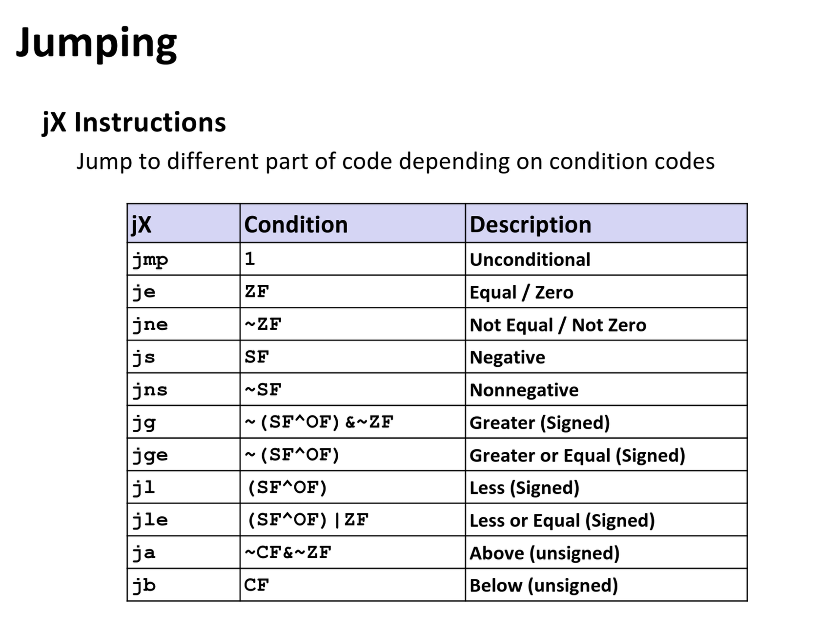This screenshot has height=634, width=840.
Task: Click the "ja" instruction cell
Action: pos(144,552)
